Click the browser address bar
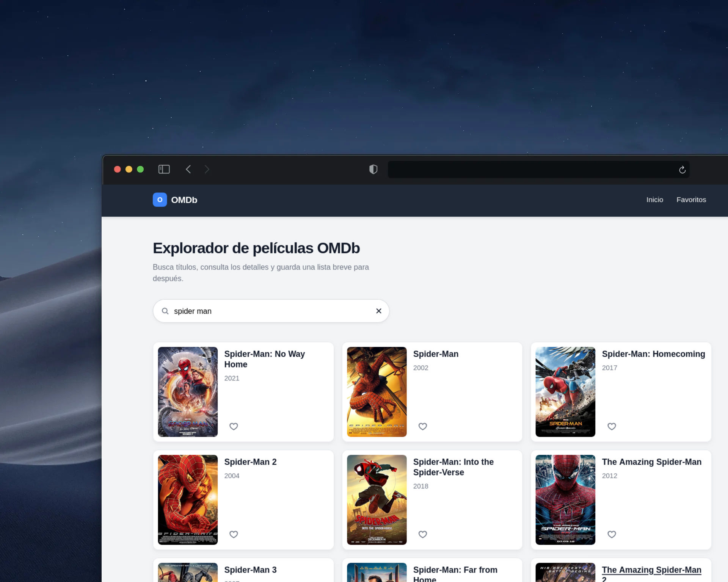Image resolution: width=728 pixels, height=582 pixels. click(x=538, y=169)
